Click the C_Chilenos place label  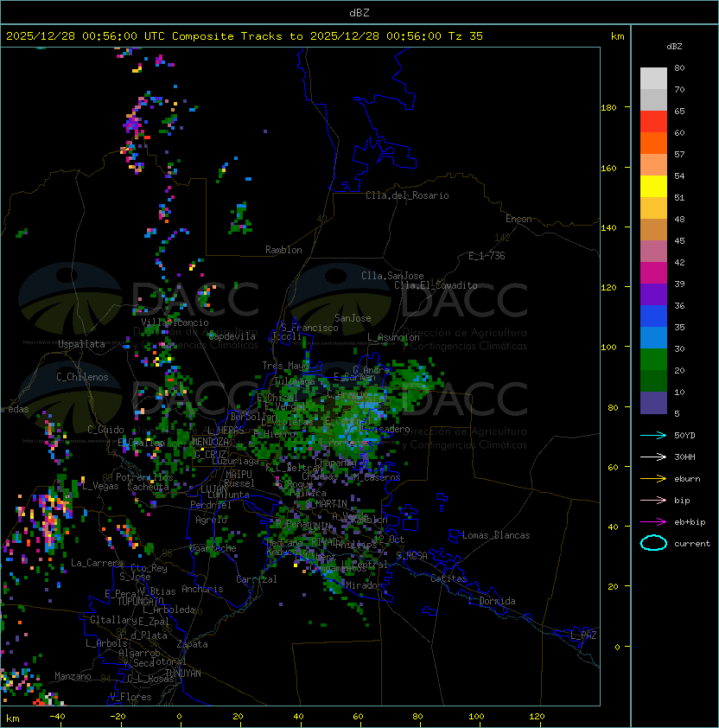82,377
